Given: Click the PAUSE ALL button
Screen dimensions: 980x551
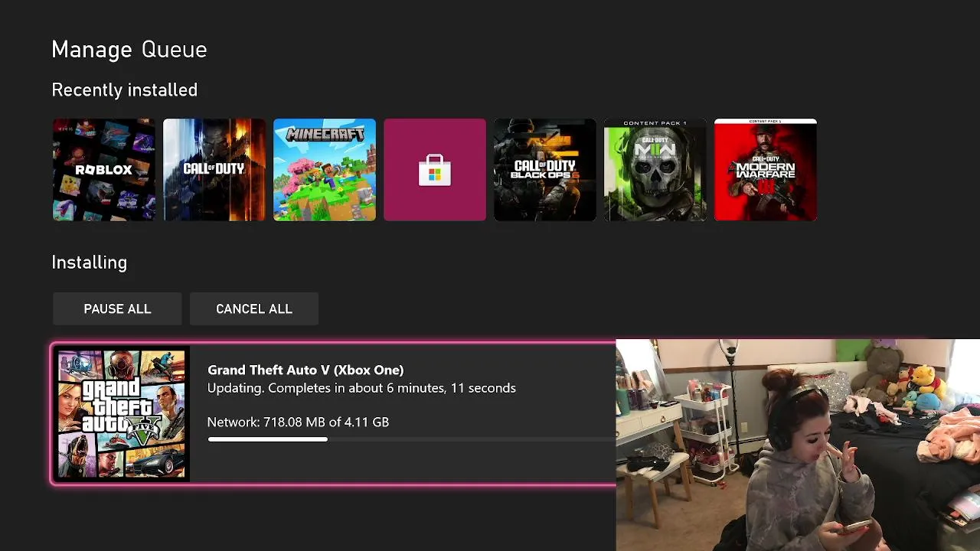Looking at the screenshot, I should [x=117, y=308].
